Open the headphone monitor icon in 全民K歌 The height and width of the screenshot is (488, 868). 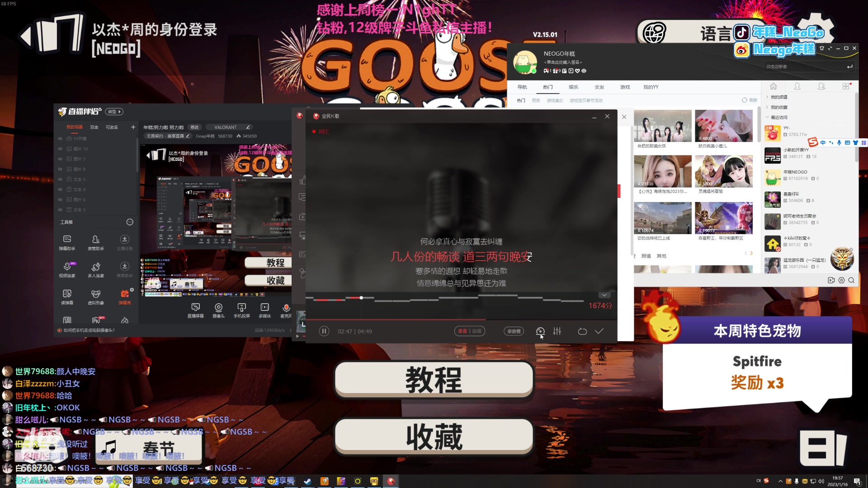[540, 331]
